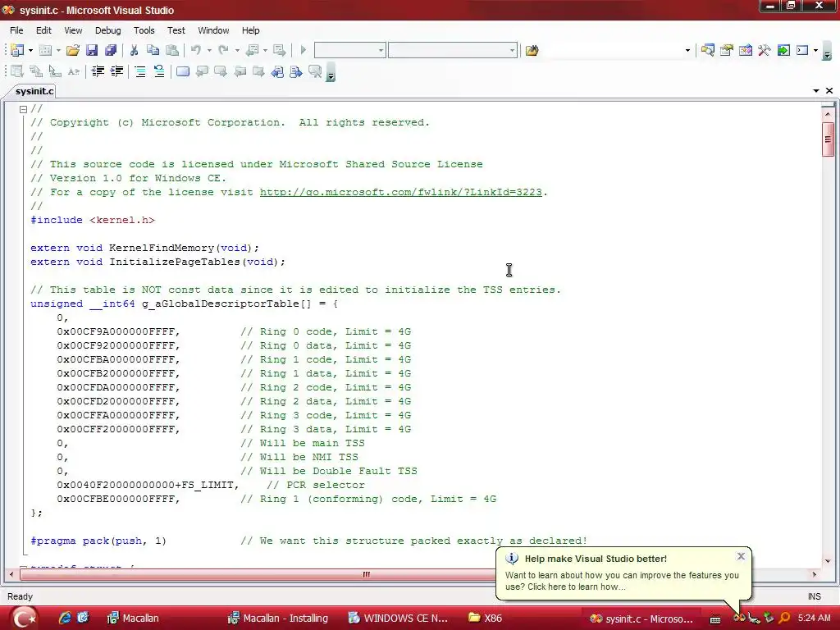The height and width of the screenshot is (630, 840).
Task: Click the Display Quick Info icon
Action: (x=55, y=71)
